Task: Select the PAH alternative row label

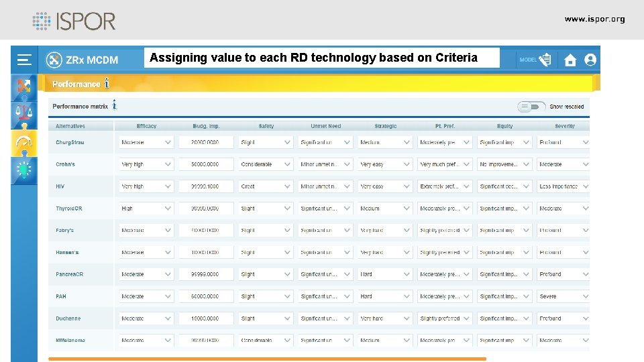Action: point(61,296)
